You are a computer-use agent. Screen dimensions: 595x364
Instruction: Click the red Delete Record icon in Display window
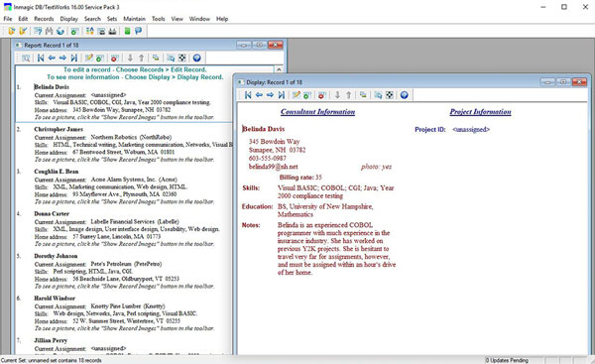point(322,95)
